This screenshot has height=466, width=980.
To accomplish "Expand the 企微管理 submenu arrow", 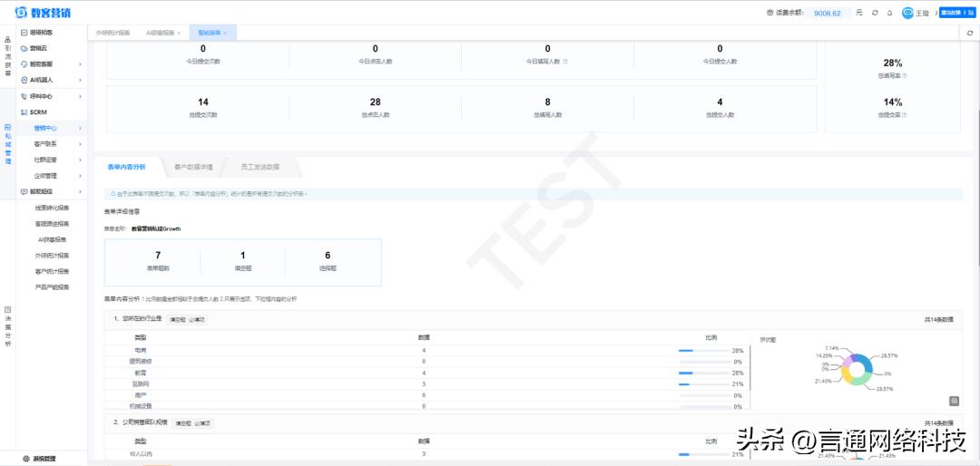I will pyautogui.click(x=80, y=176).
